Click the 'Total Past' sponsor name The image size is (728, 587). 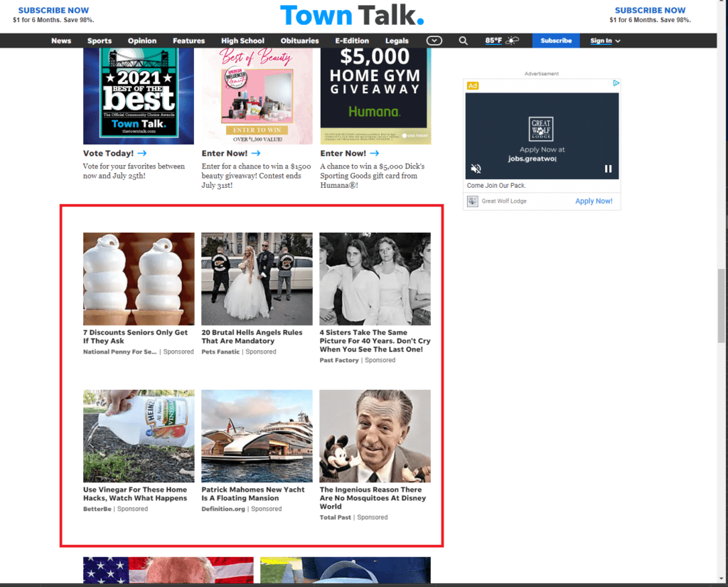click(x=336, y=517)
